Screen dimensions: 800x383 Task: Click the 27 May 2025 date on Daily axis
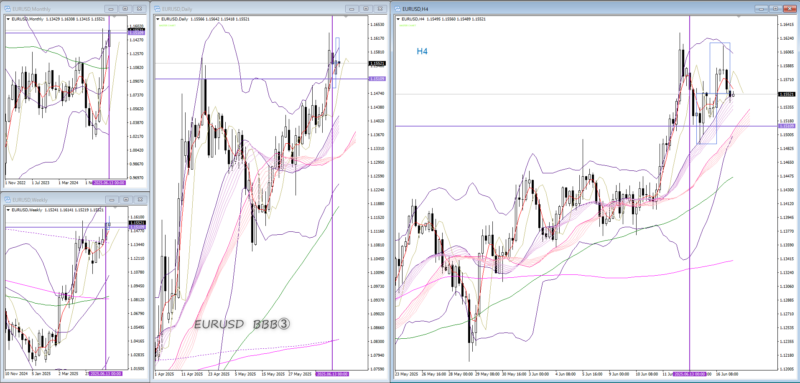point(299,374)
